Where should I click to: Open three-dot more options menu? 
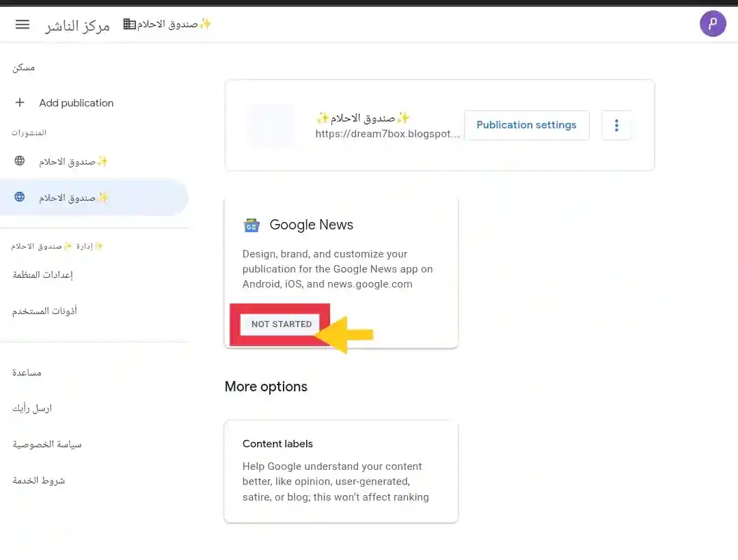(x=616, y=125)
